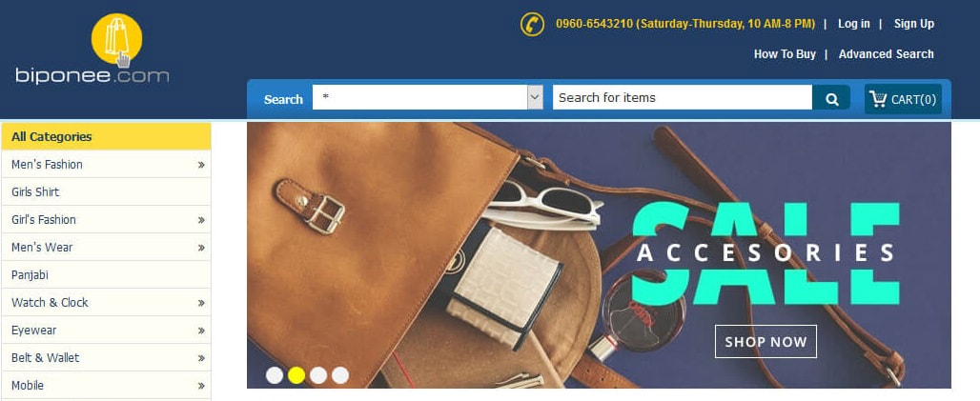This screenshot has width=980, height=401.
Task: Select the active yellow slide dot
Action: [x=296, y=375]
